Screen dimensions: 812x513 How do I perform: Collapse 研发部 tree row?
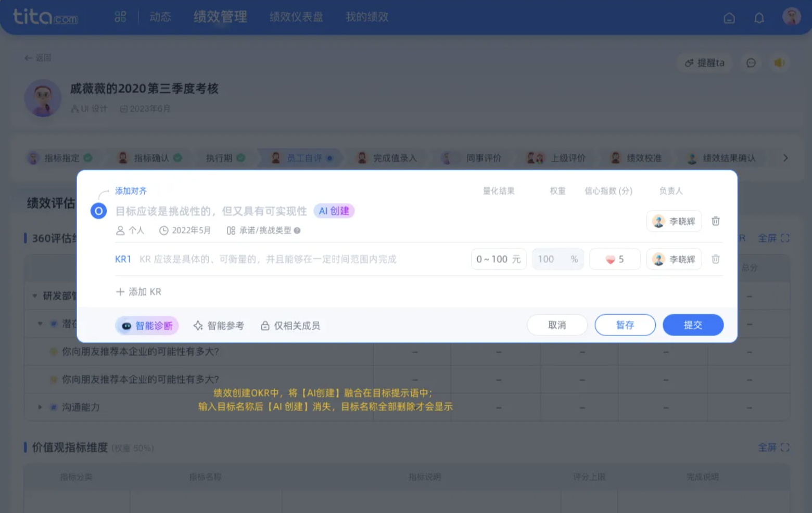coord(35,296)
